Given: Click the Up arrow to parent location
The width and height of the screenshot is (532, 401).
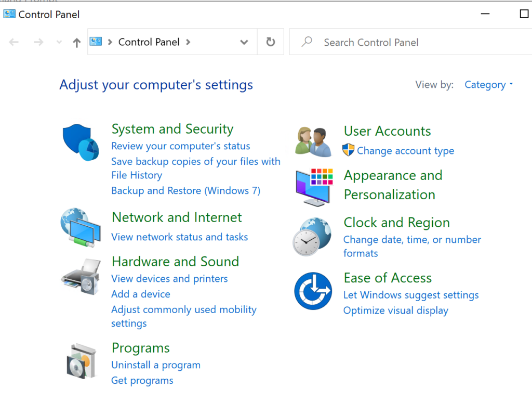Looking at the screenshot, I should pyautogui.click(x=77, y=43).
